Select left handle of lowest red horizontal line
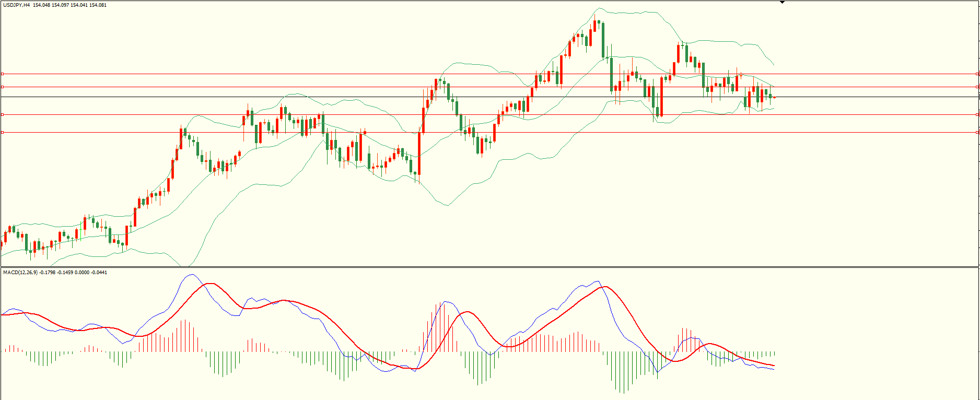This screenshot has width=980, height=400. coord(3,133)
